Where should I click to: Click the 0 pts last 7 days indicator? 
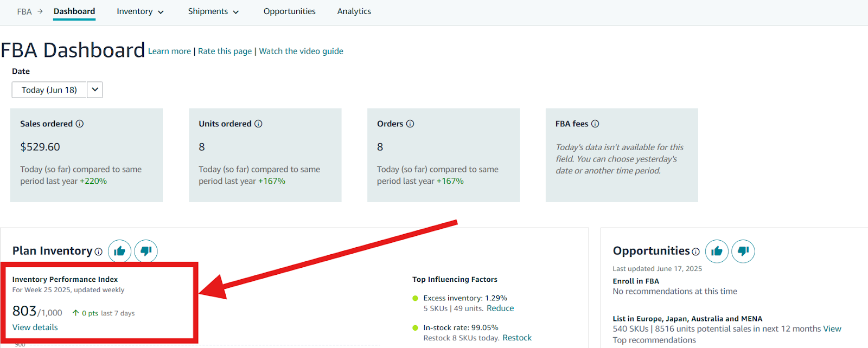tap(104, 313)
